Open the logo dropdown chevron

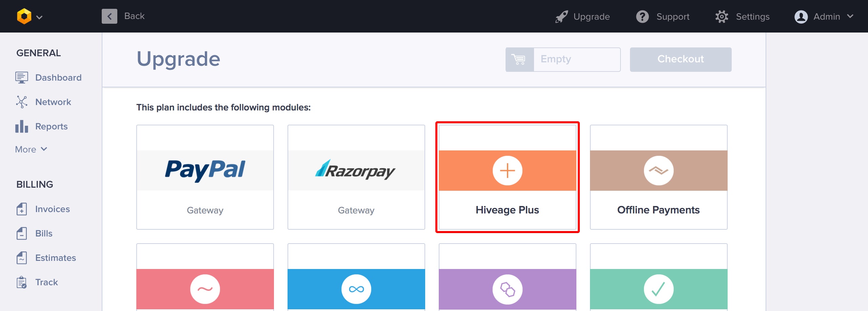39,17
